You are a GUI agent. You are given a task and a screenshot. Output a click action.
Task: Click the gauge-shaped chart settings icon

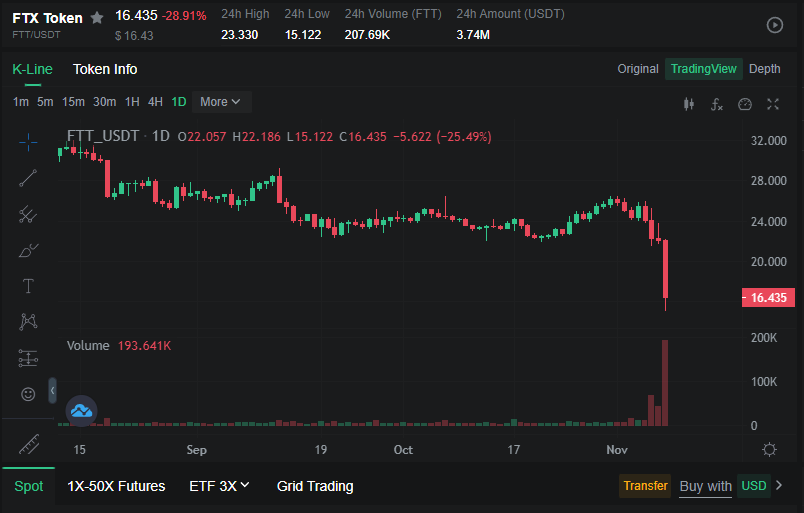click(x=745, y=104)
